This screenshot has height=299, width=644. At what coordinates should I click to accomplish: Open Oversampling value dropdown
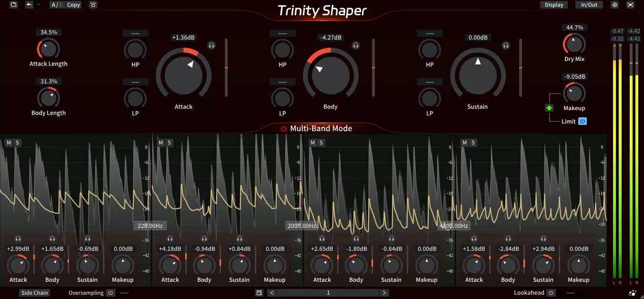coord(124,293)
